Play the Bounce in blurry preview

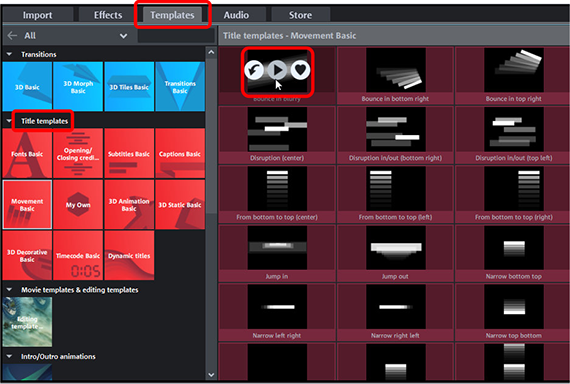[277, 69]
